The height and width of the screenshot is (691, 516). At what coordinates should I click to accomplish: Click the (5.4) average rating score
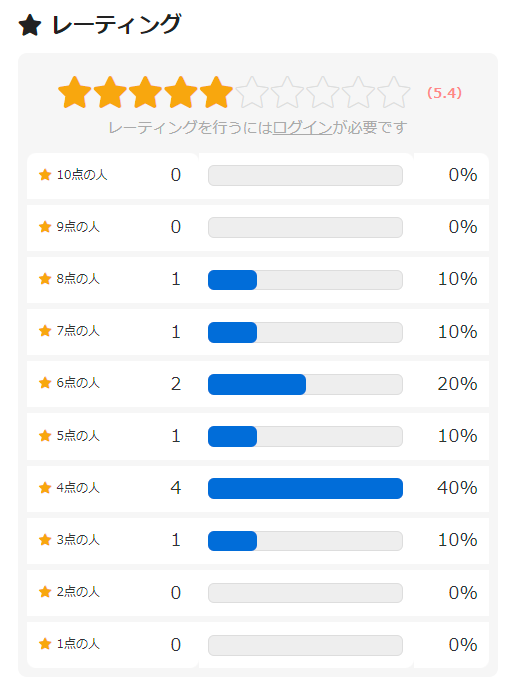pos(444,93)
